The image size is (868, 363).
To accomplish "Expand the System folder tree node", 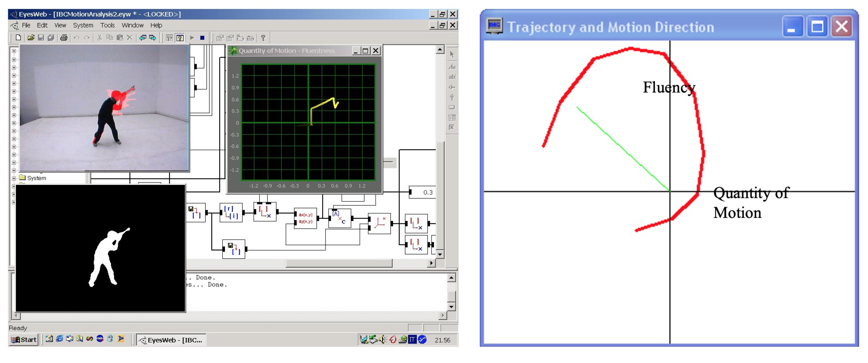I will 14,178.
